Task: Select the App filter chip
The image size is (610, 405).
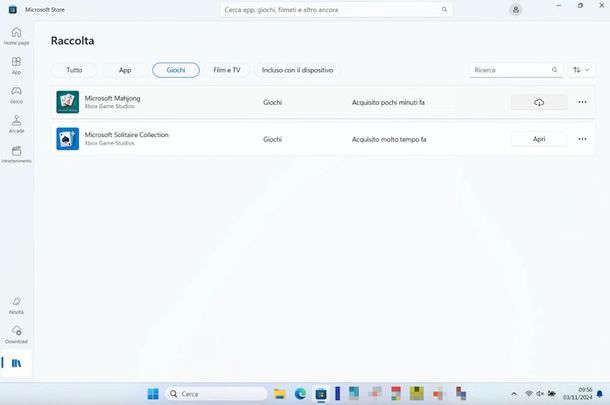Action: 125,70
